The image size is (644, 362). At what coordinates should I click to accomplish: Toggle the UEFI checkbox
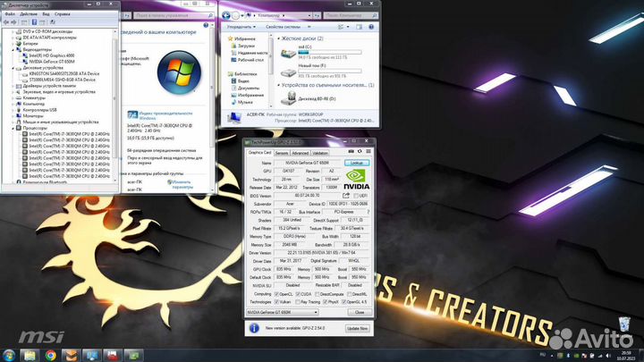click(358, 195)
